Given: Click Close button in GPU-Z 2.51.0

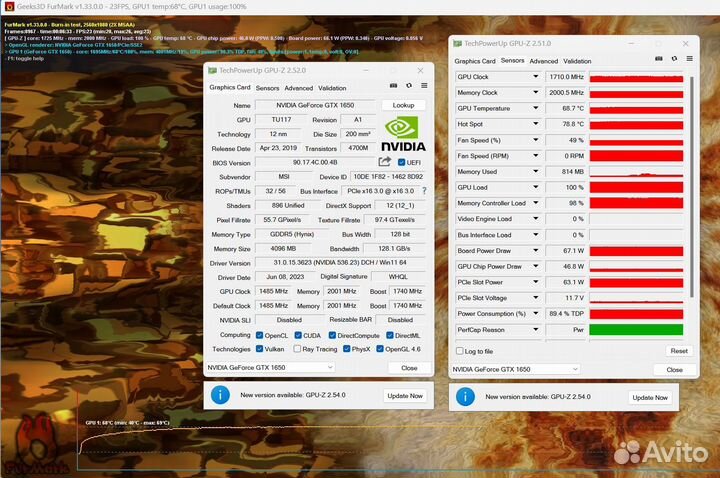Looking at the screenshot, I should pyautogui.click(x=674, y=370).
